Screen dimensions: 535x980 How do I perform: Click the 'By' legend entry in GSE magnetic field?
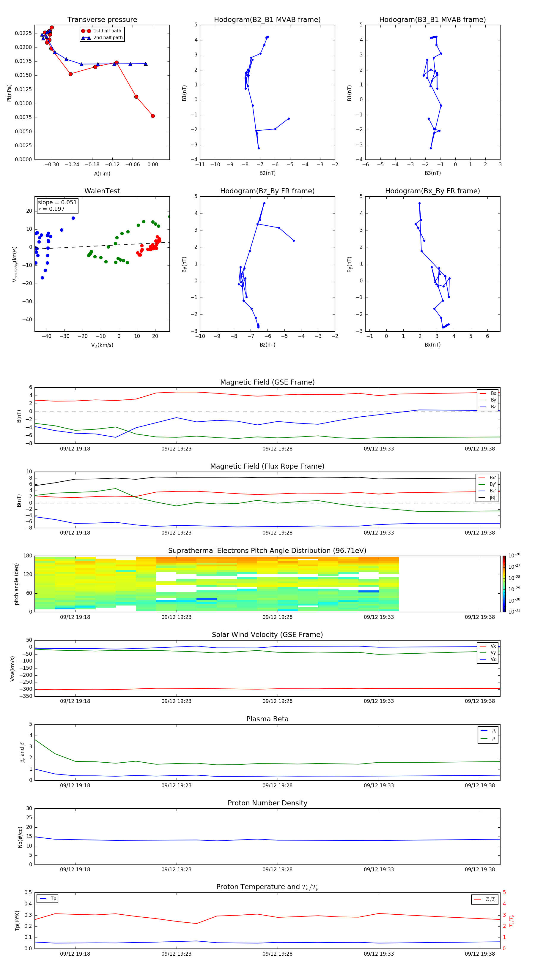[x=488, y=400]
